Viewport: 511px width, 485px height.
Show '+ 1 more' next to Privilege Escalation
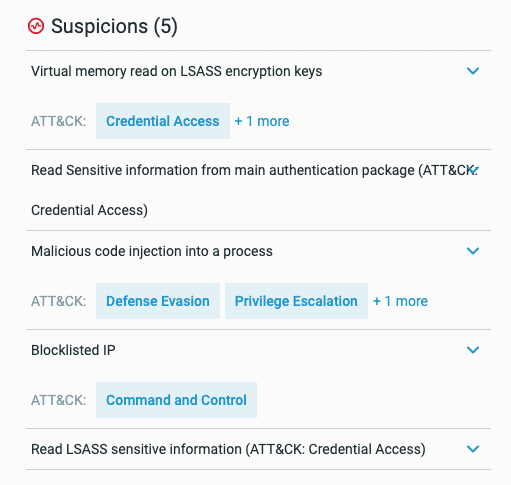(x=400, y=301)
